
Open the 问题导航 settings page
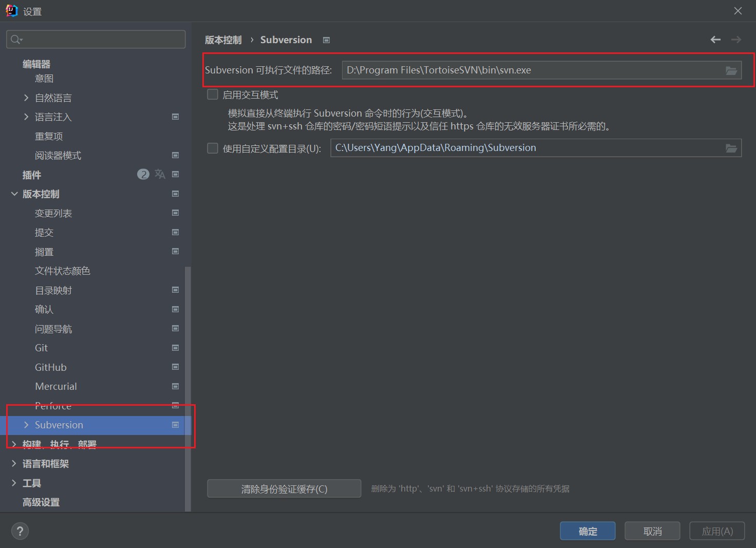(x=53, y=329)
